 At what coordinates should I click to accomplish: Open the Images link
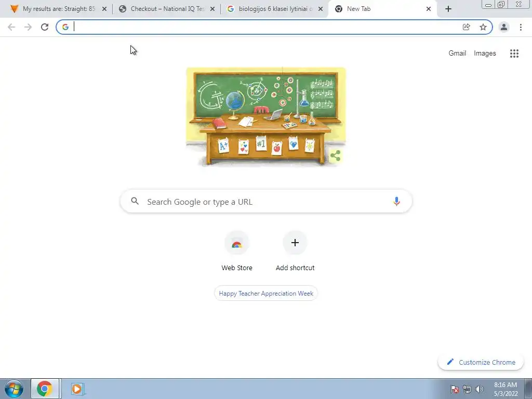[x=485, y=54]
